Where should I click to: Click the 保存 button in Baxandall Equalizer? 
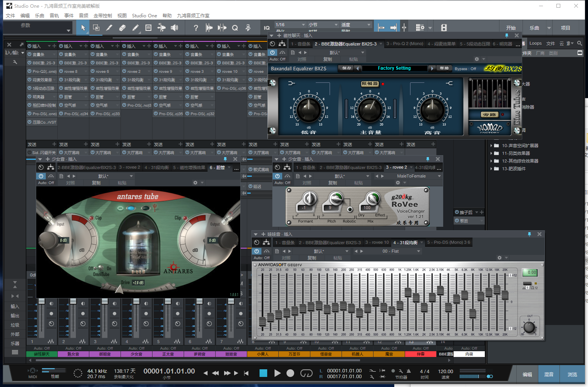347,68
